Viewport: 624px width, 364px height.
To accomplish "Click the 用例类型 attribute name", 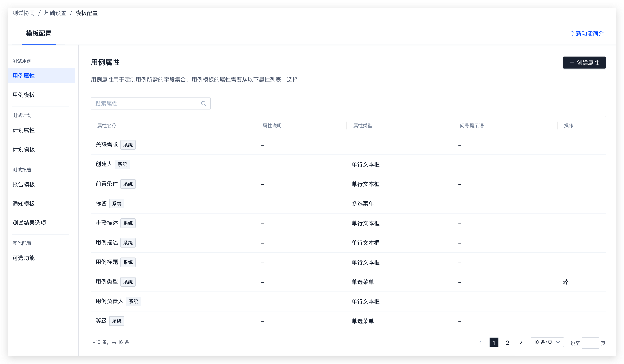I will click(107, 282).
